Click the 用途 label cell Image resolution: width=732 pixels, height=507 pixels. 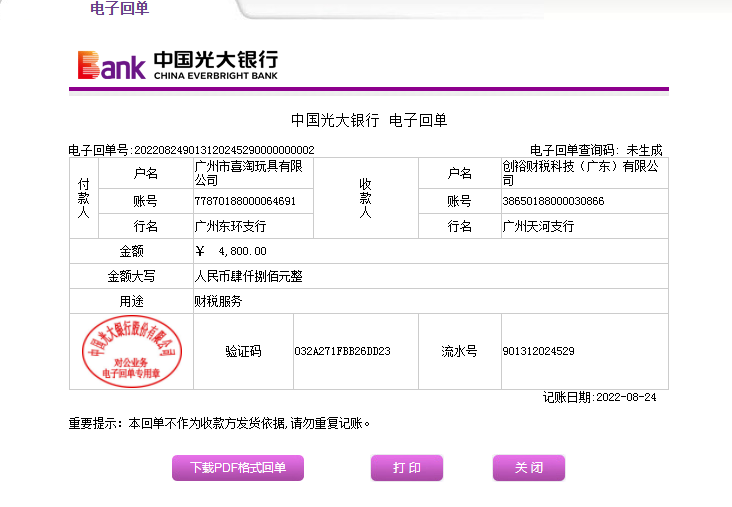[x=131, y=302]
